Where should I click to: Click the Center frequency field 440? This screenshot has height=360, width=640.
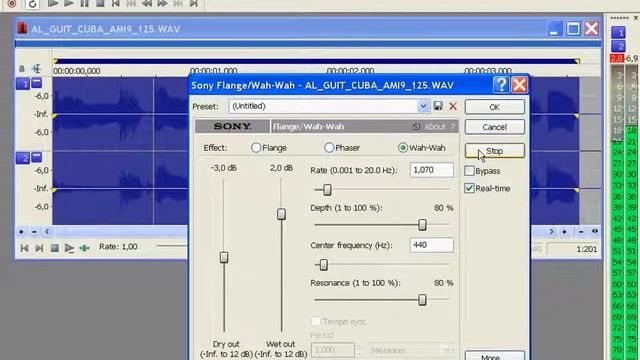[x=431, y=245]
